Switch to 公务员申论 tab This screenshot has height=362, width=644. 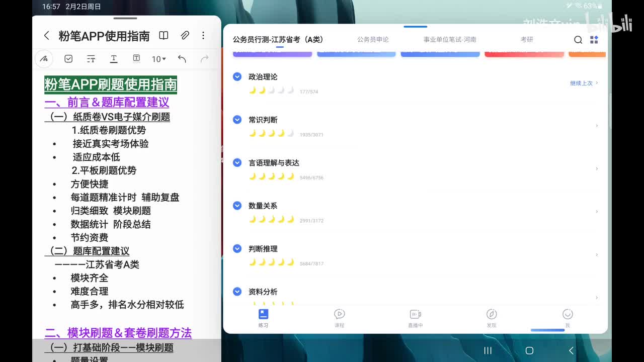click(373, 39)
